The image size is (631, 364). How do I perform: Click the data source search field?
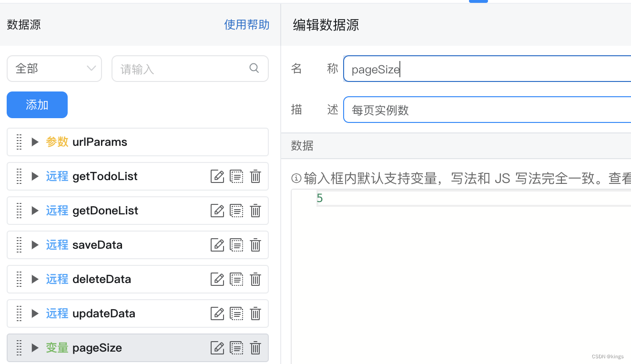pyautogui.click(x=181, y=69)
